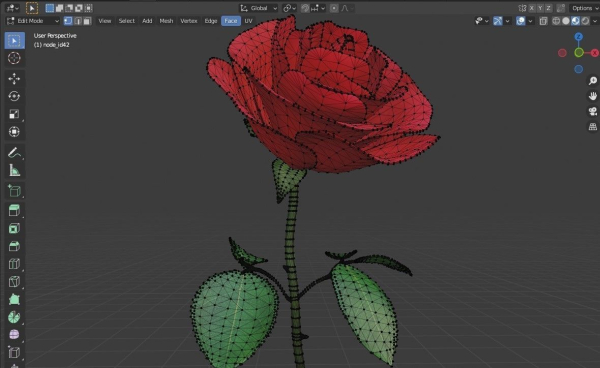600x368 pixels.
Task: Select the Scale tool
Action: [x=15, y=114]
